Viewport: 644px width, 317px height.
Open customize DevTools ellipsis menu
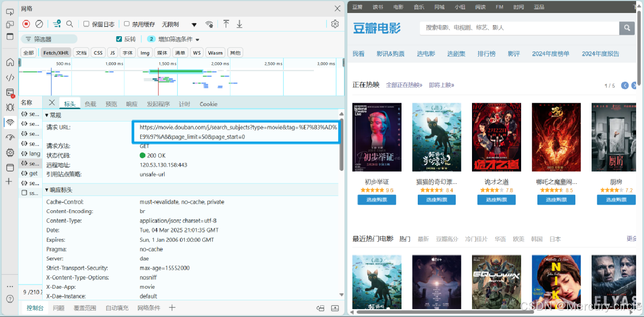(10, 286)
